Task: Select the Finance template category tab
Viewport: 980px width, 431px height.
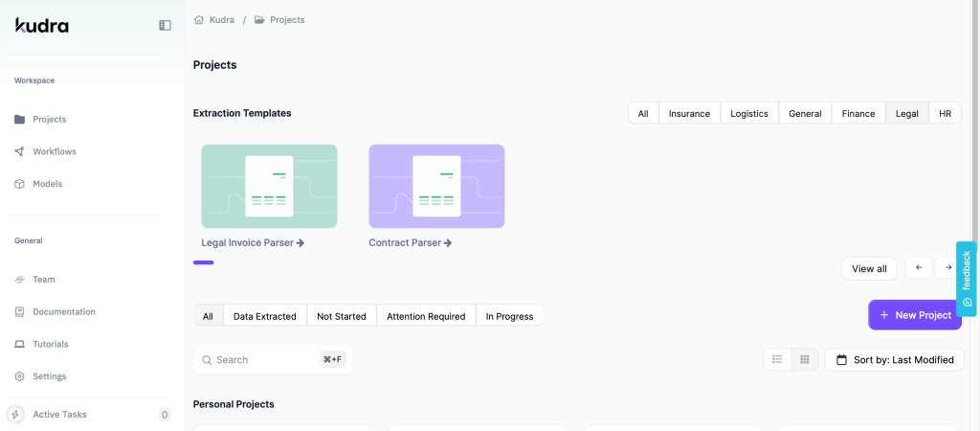Action: point(857,113)
